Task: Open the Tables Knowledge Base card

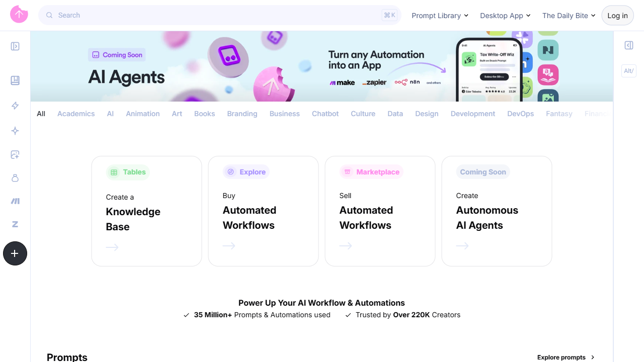Action: [146, 211]
